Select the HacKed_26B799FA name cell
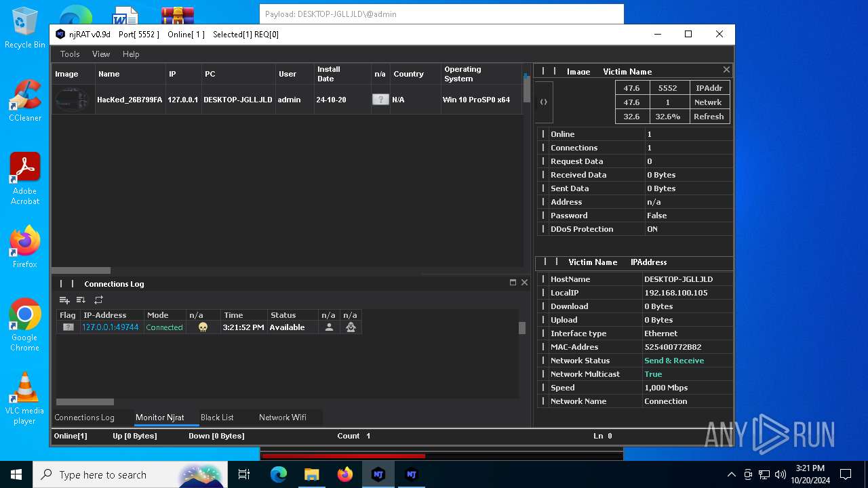Image resolution: width=868 pixels, height=488 pixels. pyautogui.click(x=130, y=100)
